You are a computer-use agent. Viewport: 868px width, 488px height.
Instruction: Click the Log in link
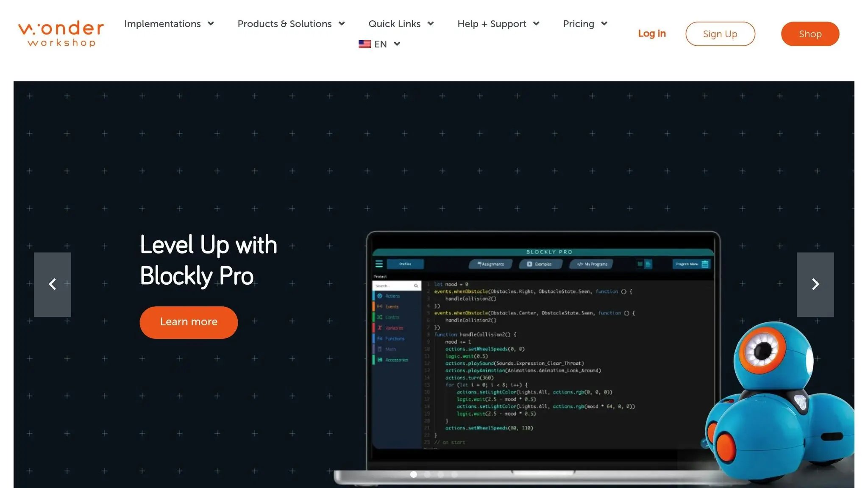[x=652, y=33]
